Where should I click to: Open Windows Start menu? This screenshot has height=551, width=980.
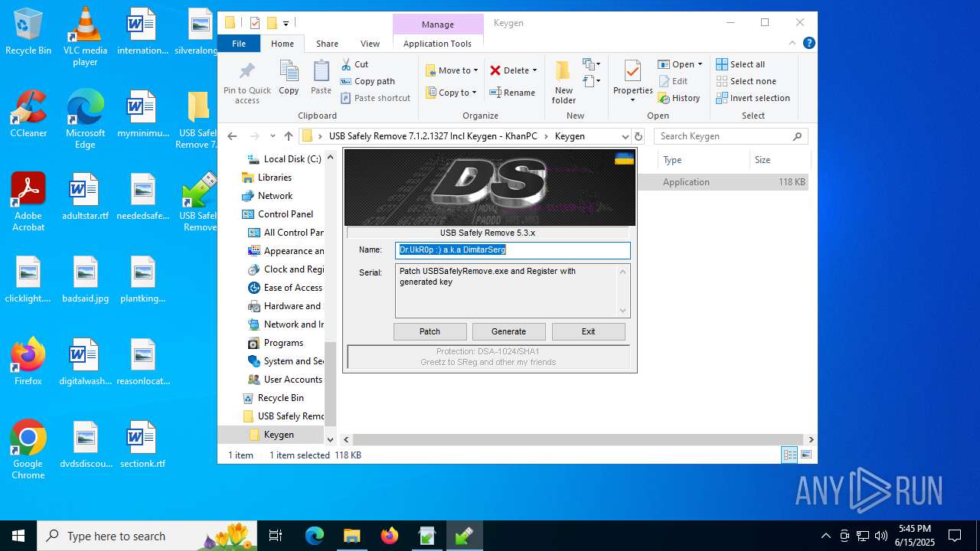(x=18, y=536)
